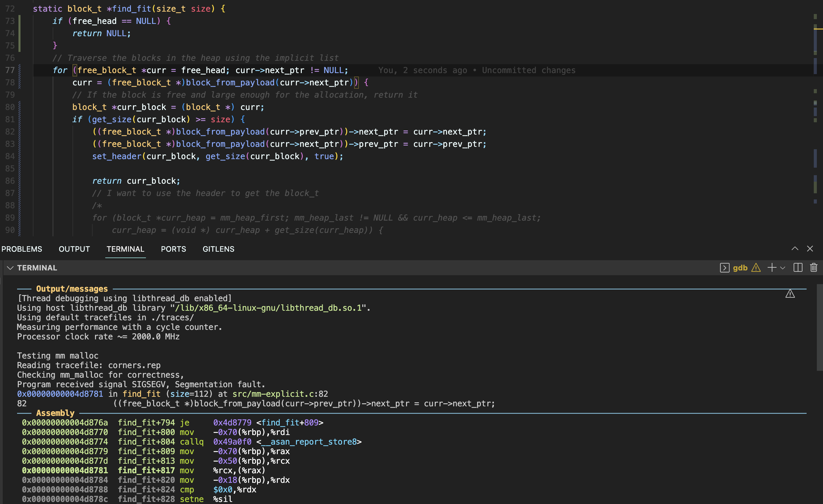Click the editor overview ruler minimap
The width and height of the screenshot is (823, 504).
(817, 102)
